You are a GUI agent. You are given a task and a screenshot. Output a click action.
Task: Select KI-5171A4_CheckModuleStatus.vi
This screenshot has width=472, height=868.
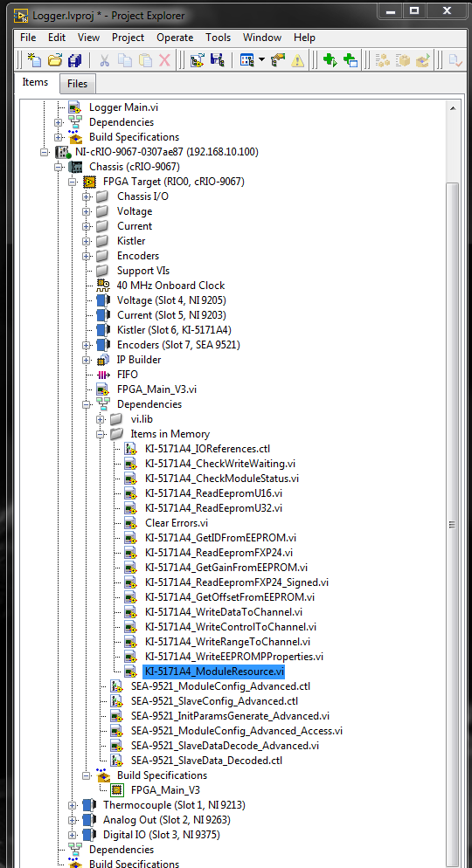tap(222, 479)
